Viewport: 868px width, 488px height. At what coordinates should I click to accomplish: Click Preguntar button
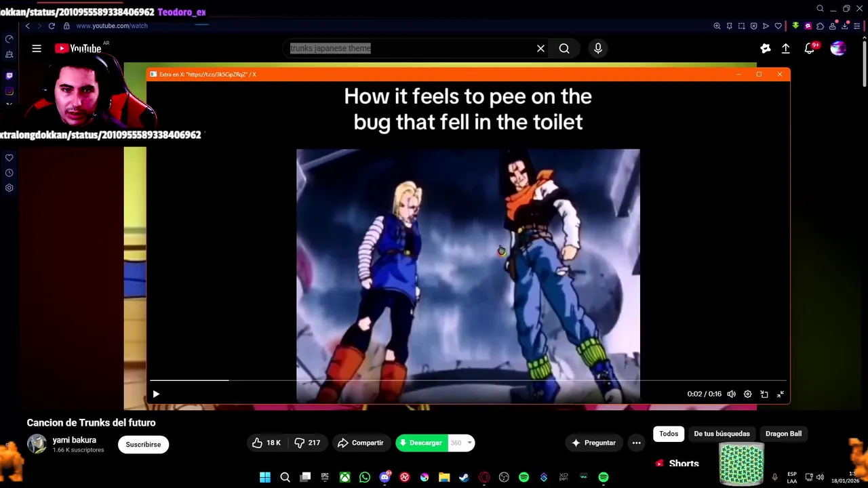point(593,443)
